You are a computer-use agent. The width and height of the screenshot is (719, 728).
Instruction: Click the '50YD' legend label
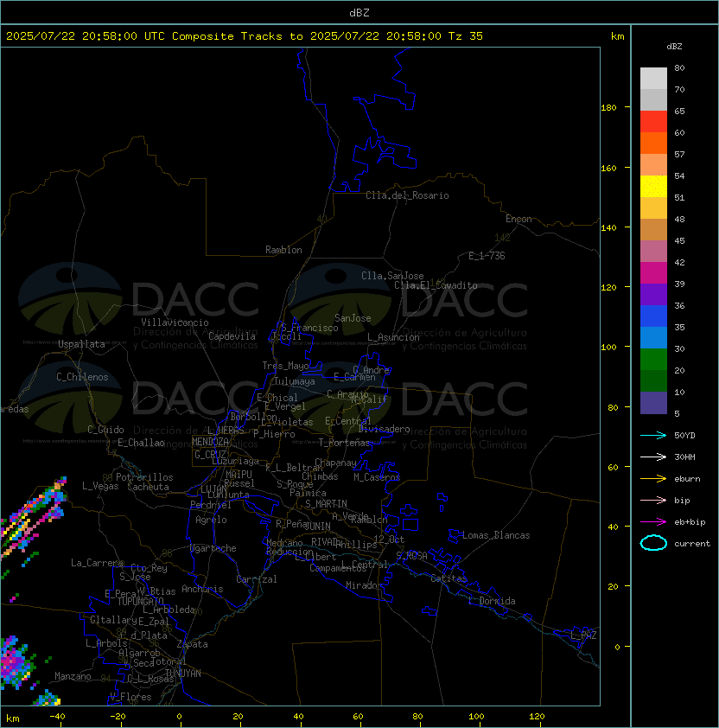(x=684, y=435)
